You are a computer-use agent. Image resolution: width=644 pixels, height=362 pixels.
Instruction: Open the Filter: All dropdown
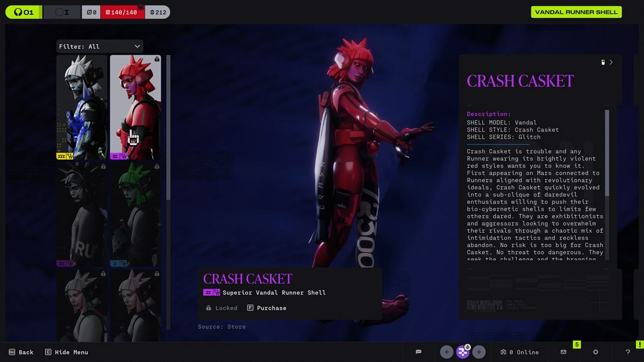tap(99, 46)
